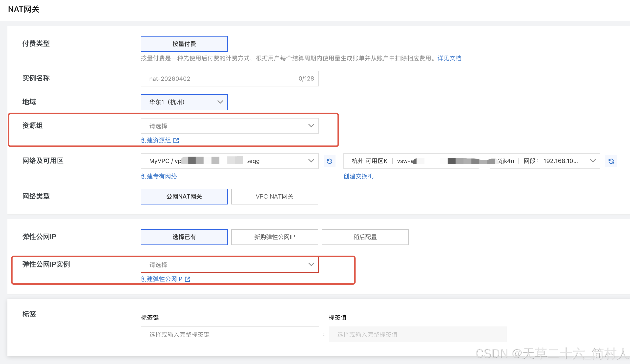Click the 创建交换机 link
This screenshot has height=364, width=630.
pyautogui.click(x=358, y=176)
